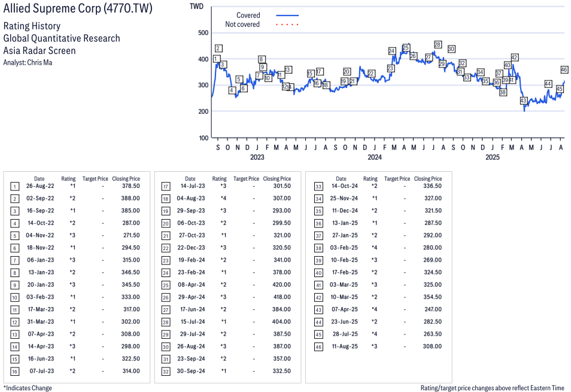This screenshot has width=571, height=392.
Task: Click the Eastern Time footnote text
Action: pos(493,388)
